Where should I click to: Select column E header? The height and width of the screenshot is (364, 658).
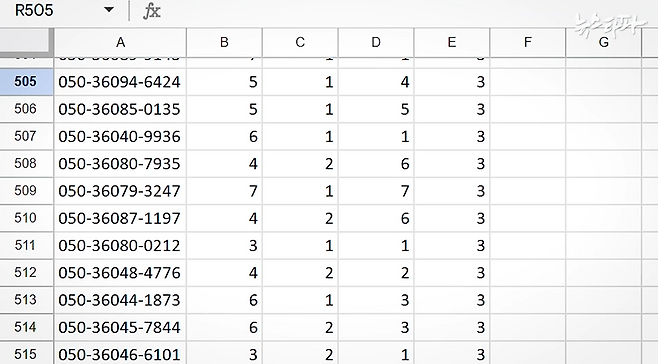[452, 42]
